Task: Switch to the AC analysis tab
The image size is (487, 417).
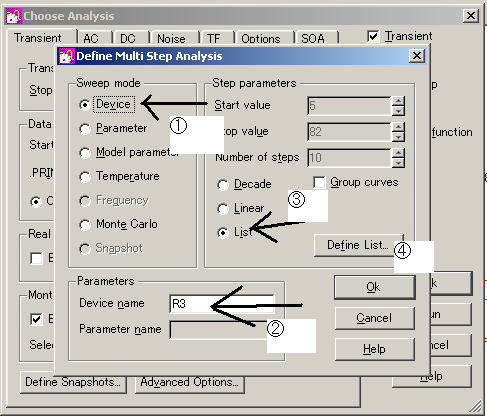Action: pos(91,39)
